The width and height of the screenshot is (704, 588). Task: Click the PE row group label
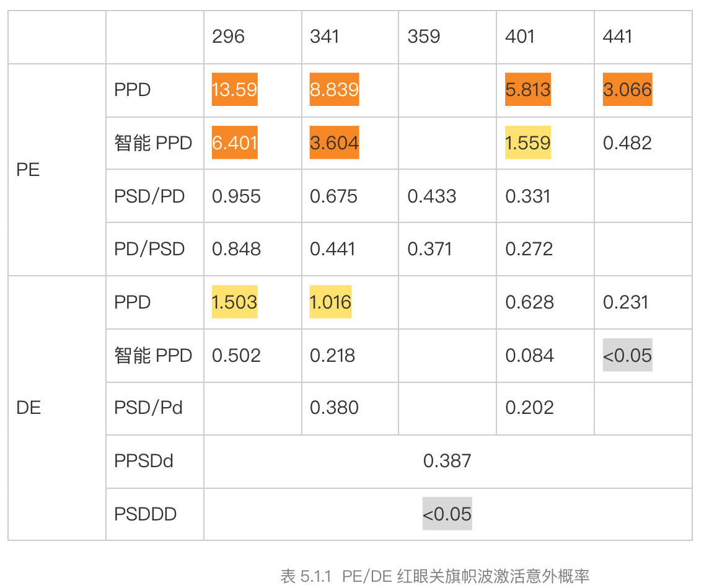click(x=28, y=170)
